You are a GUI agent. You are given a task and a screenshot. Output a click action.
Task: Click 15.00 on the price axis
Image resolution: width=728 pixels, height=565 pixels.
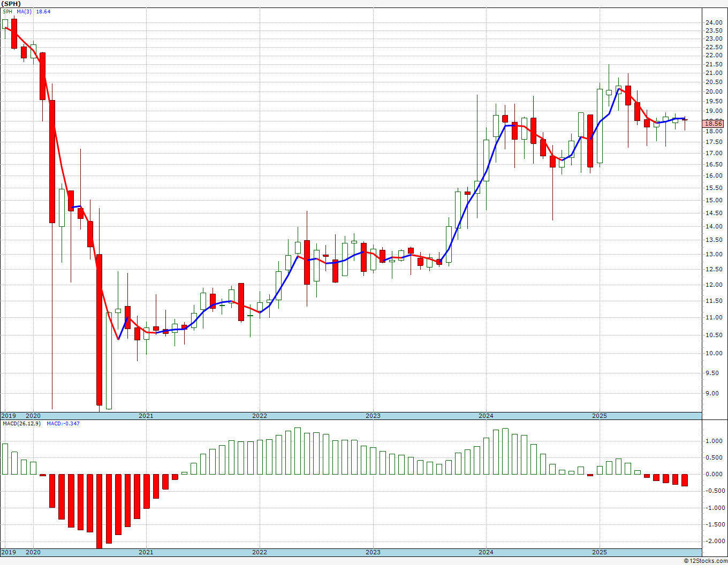[714, 200]
